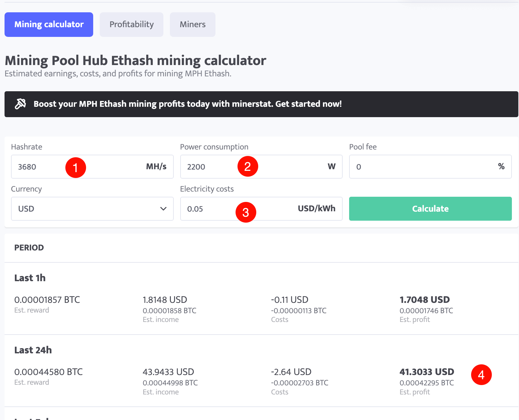
Task: Open the Currency dropdown showing USD
Action: point(92,209)
